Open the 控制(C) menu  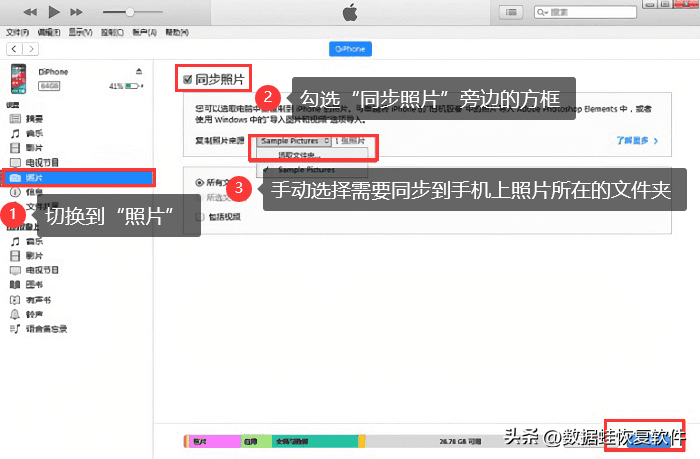pos(112,33)
